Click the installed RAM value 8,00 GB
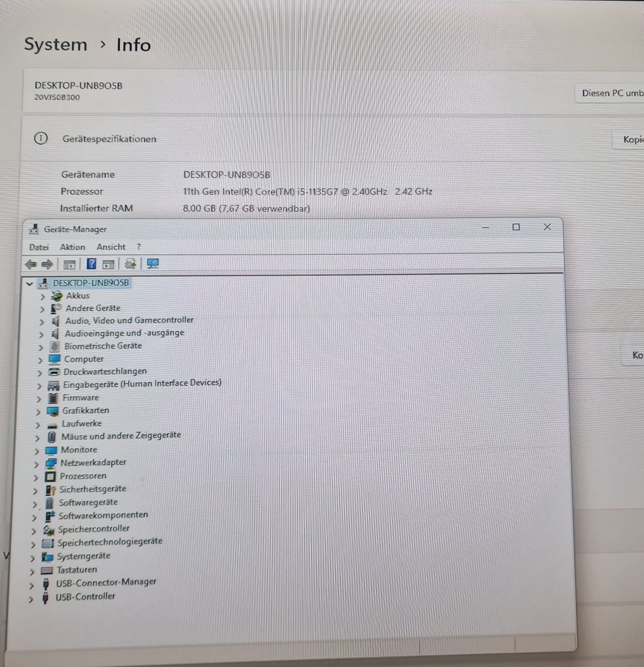Screen dimensions: 644x667 pyautogui.click(x=246, y=208)
